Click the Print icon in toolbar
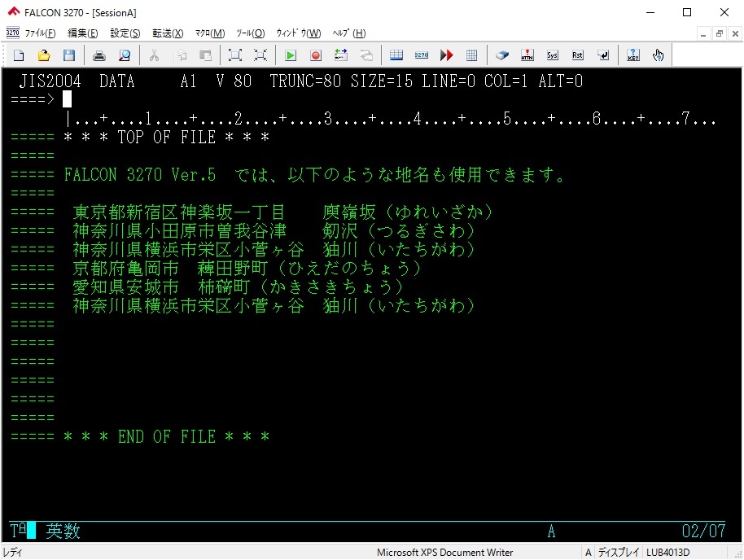This screenshot has height=560, width=744. click(x=99, y=55)
